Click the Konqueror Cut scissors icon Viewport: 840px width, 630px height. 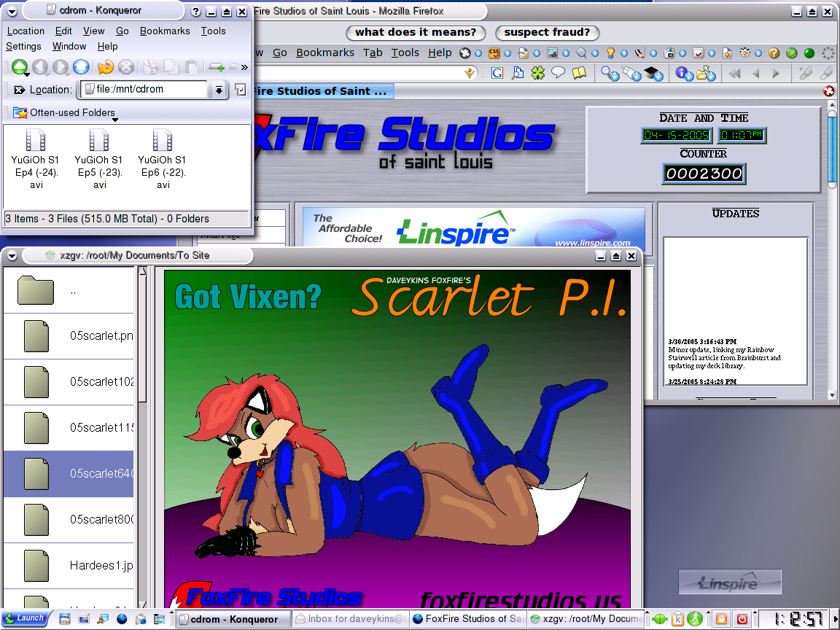(x=150, y=67)
